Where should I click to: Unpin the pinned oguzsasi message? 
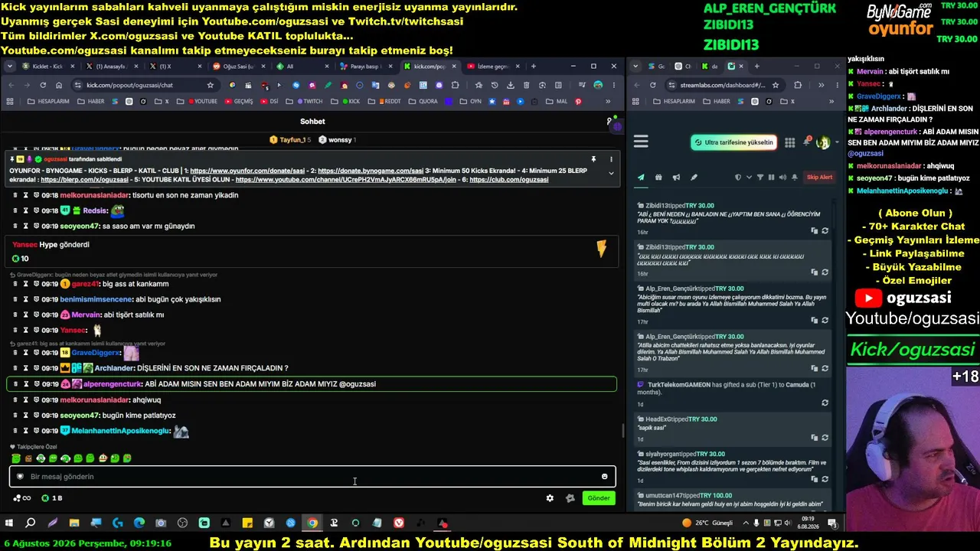(593, 159)
